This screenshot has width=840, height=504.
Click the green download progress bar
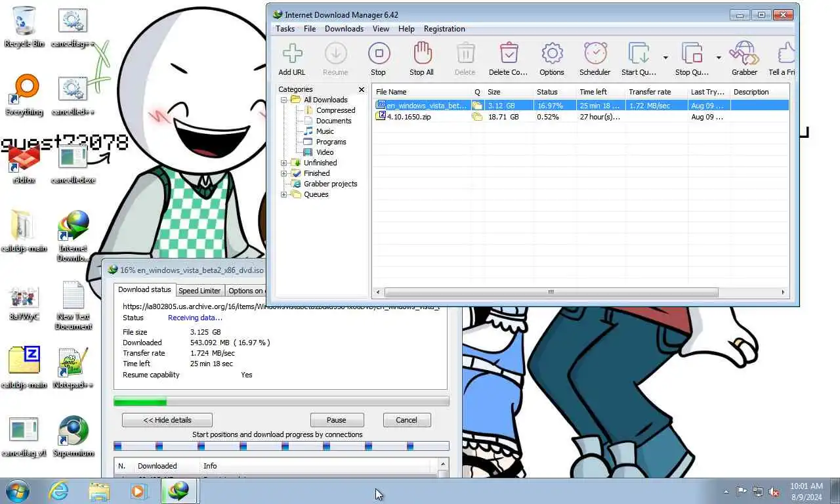[282, 401]
